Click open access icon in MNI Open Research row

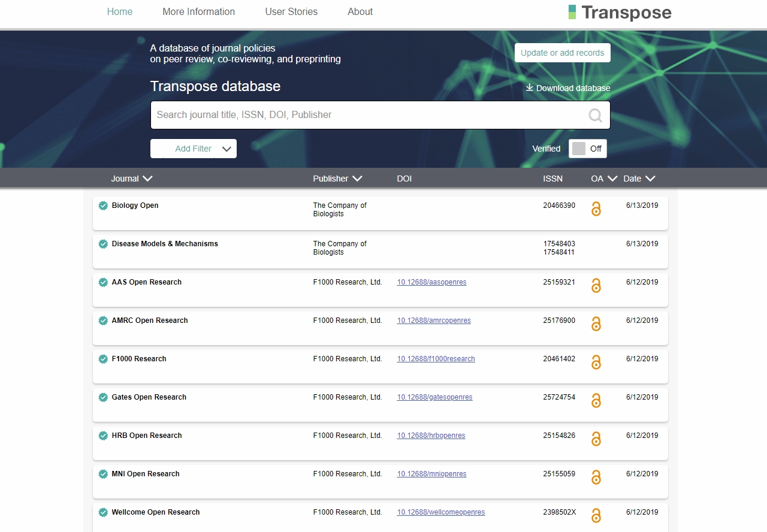[596, 477]
